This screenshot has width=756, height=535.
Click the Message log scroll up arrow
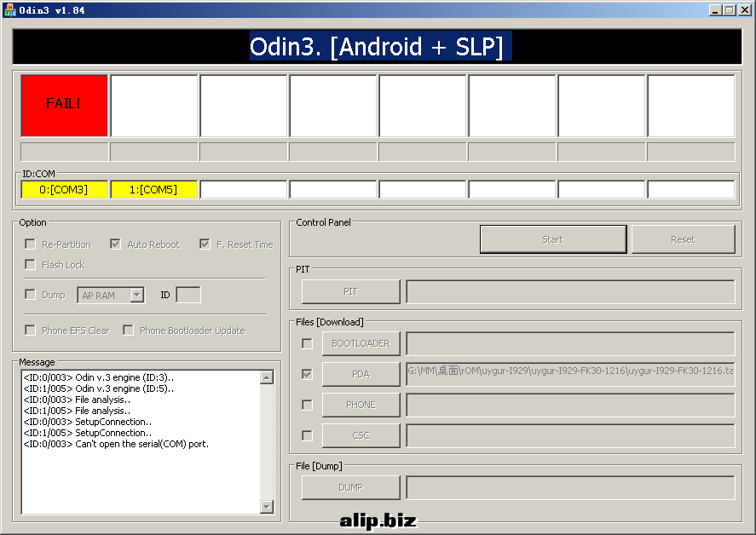point(267,377)
